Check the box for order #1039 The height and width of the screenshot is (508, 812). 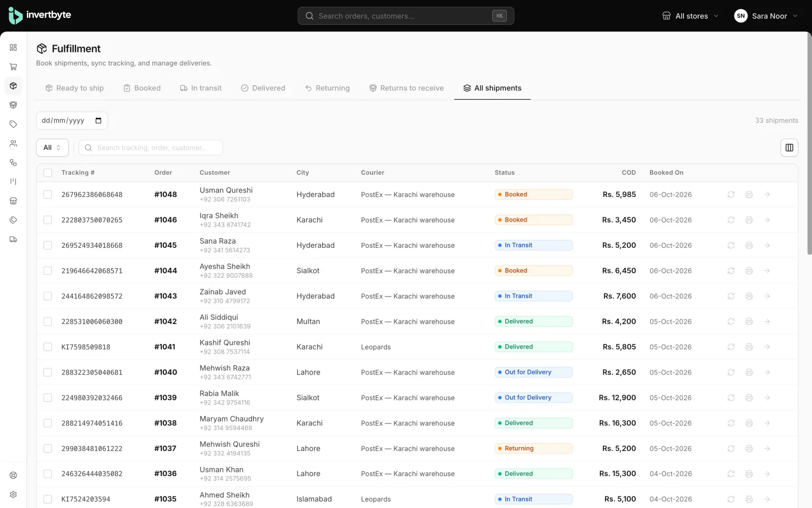pyautogui.click(x=48, y=398)
